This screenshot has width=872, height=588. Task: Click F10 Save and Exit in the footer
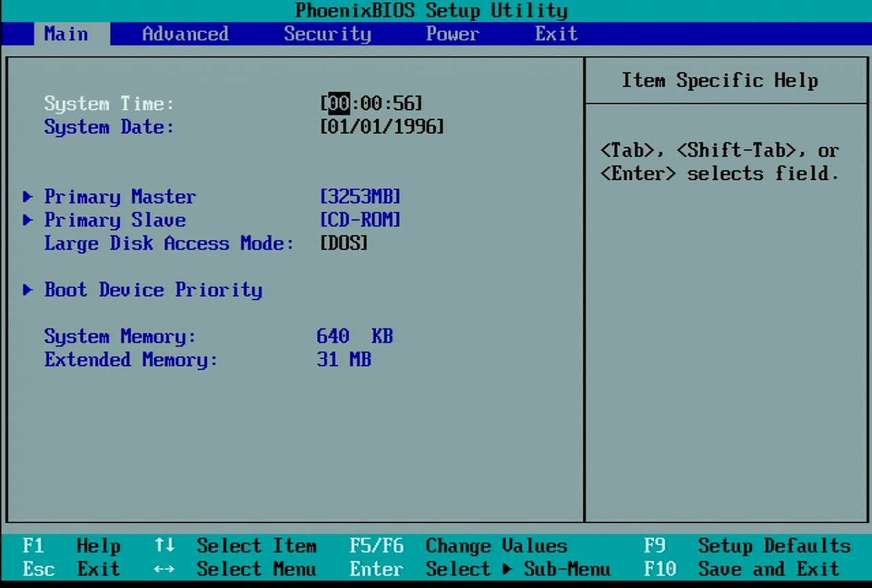[742, 569]
